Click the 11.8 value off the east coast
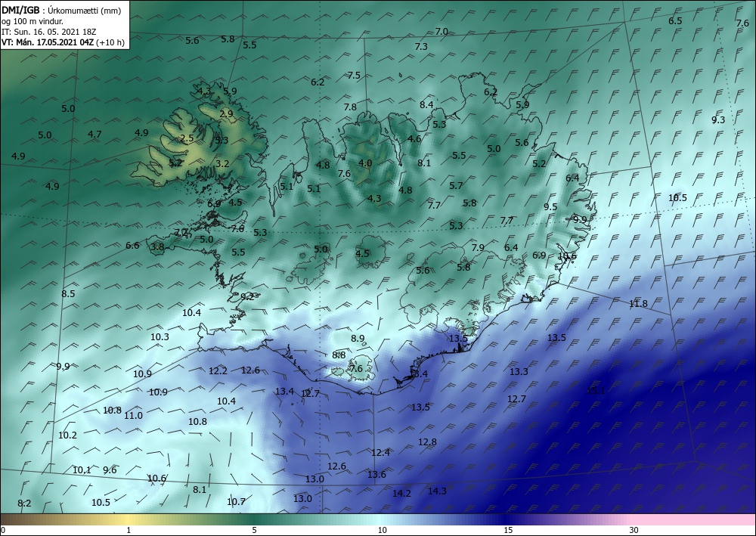Image resolution: width=756 pixels, height=536 pixels. (x=638, y=304)
